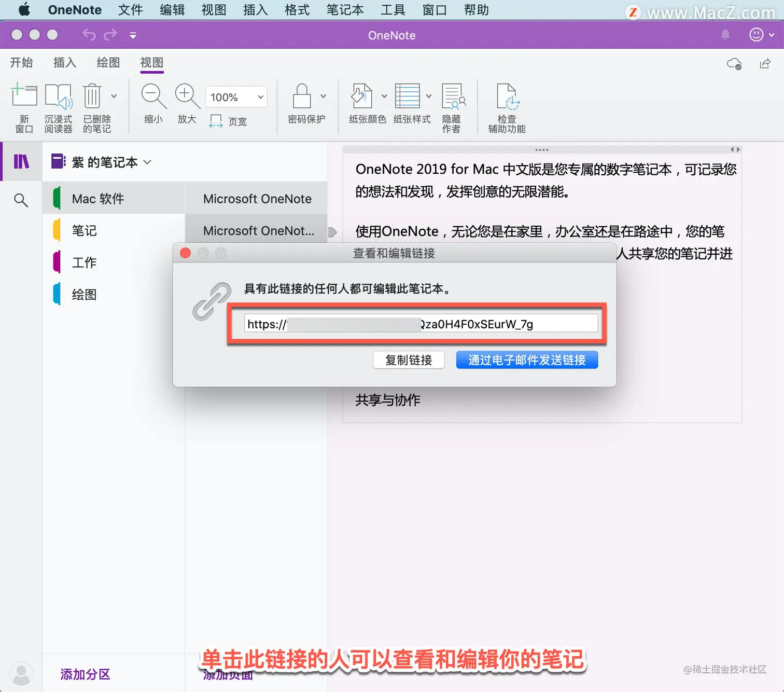Image resolution: width=784 pixels, height=692 pixels.
Task: Expand the Deleted Notes dropdown arrow
Action: point(114,96)
